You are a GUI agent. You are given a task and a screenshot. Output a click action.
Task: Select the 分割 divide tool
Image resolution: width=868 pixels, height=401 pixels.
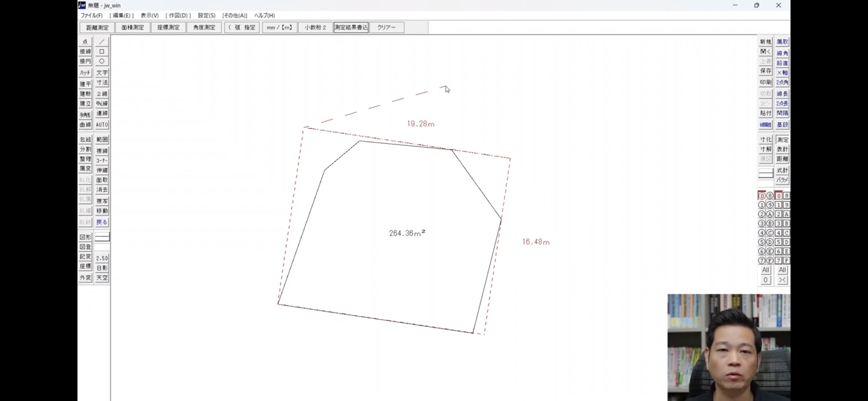85,149
